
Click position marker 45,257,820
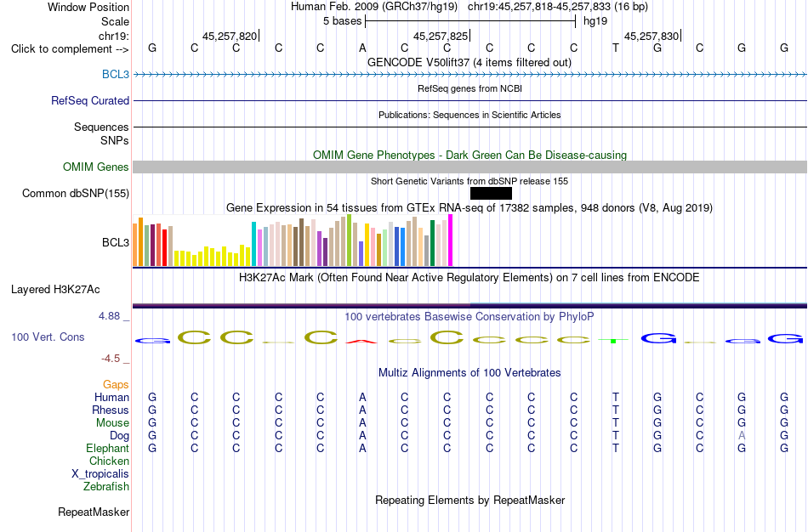[230, 36]
